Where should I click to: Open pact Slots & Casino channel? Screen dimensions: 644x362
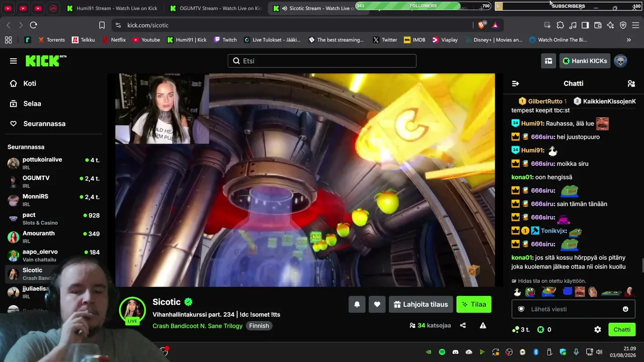pyautogui.click(x=53, y=219)
